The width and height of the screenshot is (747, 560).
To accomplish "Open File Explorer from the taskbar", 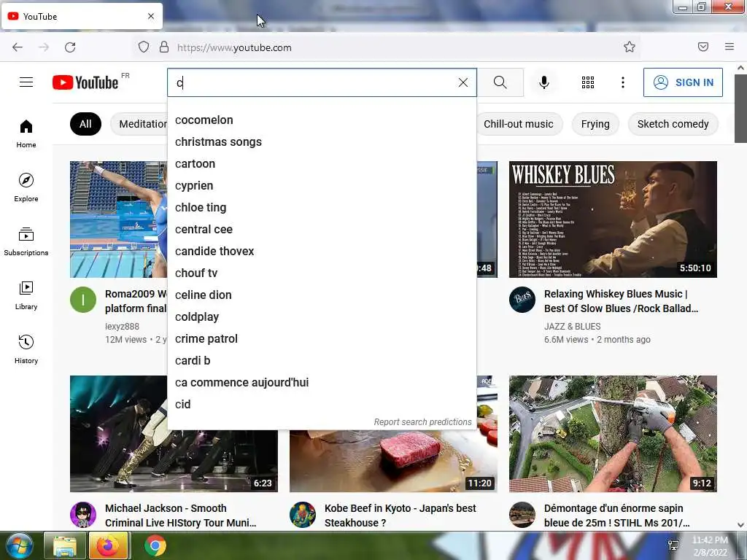I will (x=64, y=545).
